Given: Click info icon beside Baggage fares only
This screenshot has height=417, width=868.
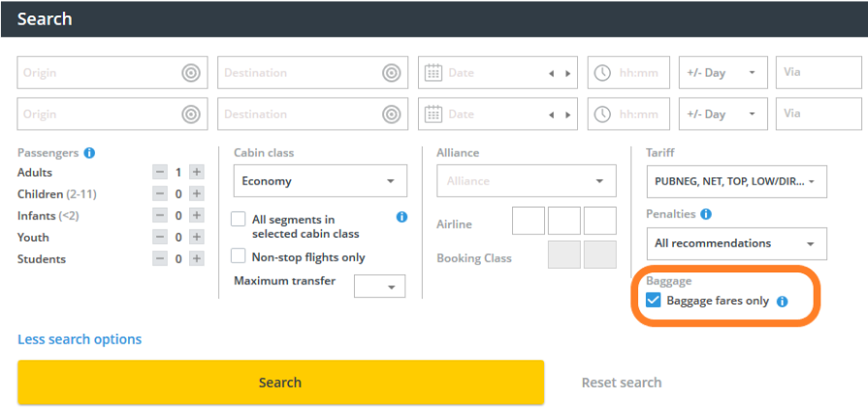Looking at the screenshot, I should pos(783,302).
